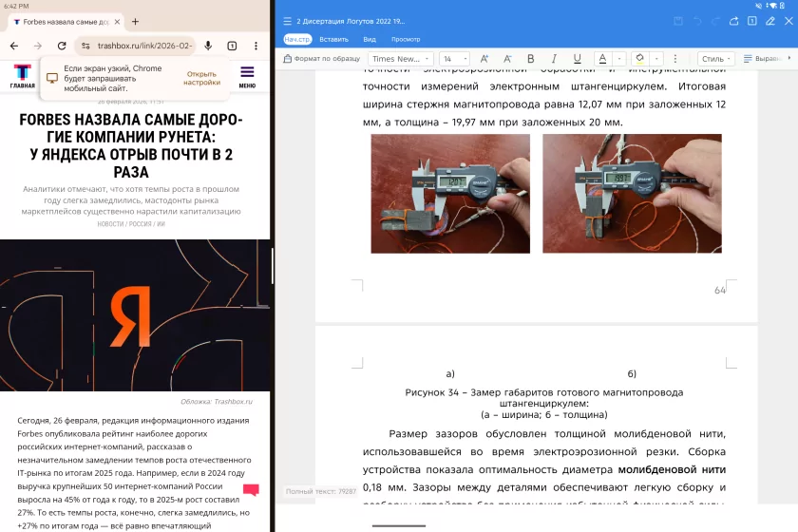The width and height of the screenshot is (798, 532).
Task: Open Яндекс cover image in article
Action: (x=135, y=315)
